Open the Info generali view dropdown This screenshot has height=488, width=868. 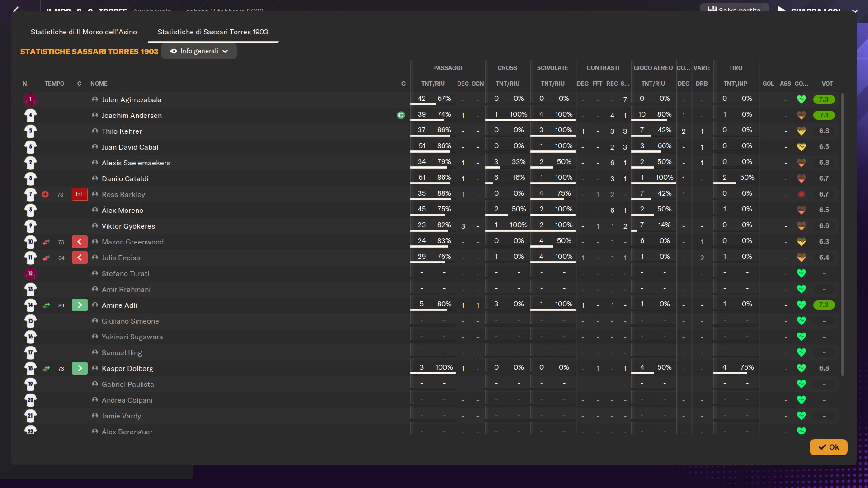point(199,51)
